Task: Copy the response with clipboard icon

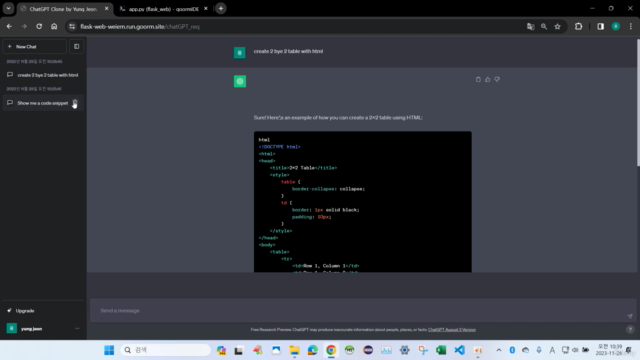Action: coord(478,79)
